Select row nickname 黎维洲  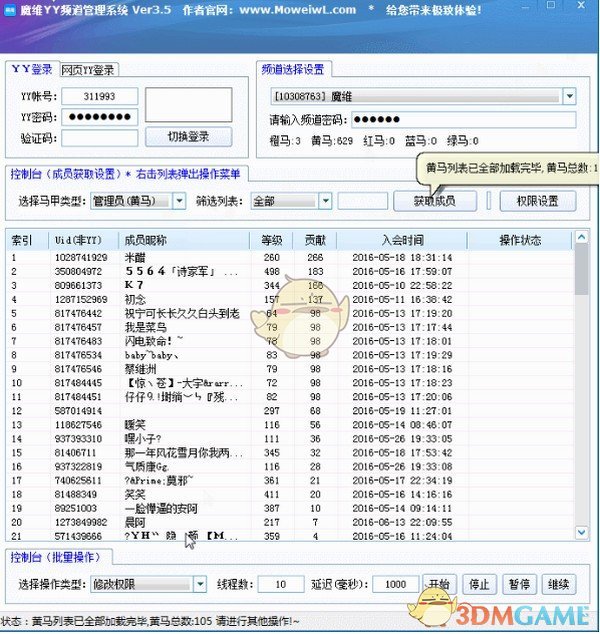click(x=290, y=369)
